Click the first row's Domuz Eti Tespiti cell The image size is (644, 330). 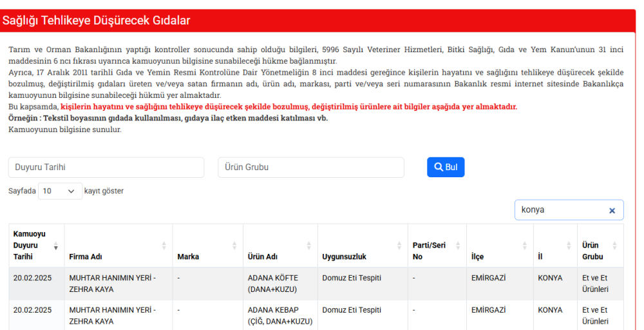[x=352, y=278]
